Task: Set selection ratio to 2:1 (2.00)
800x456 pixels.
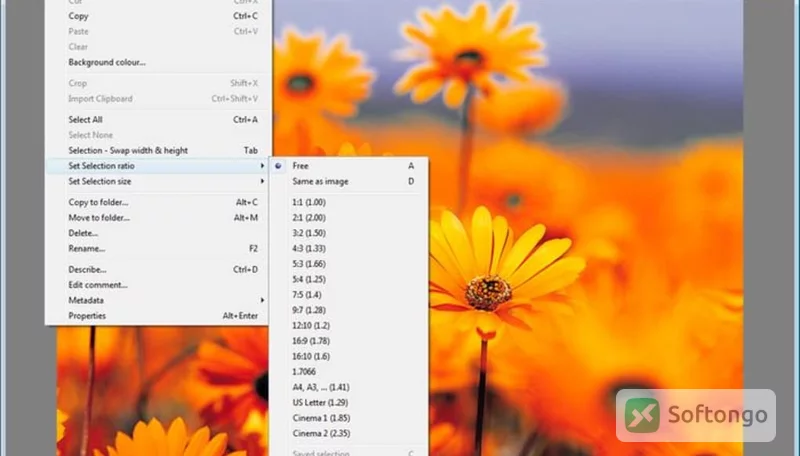Action: pos(349,218)
